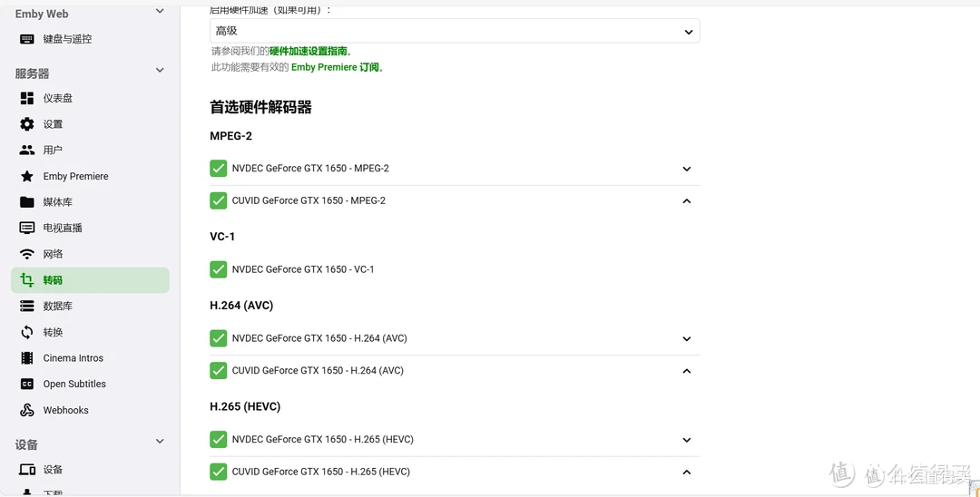Uncheck CUVID GeForce GTX 1650 MPEG-2

coord(218,201)
